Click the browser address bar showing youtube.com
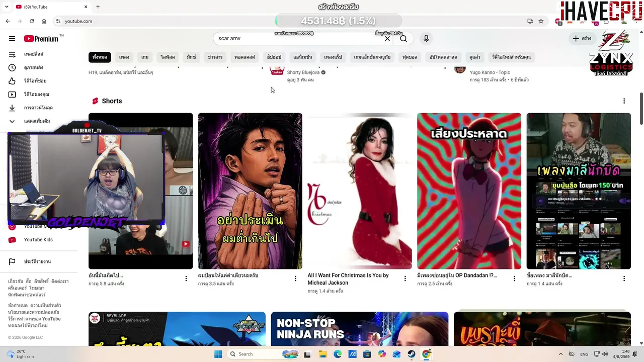This screenshot has height=362, width=644. (x=287, y=21)
